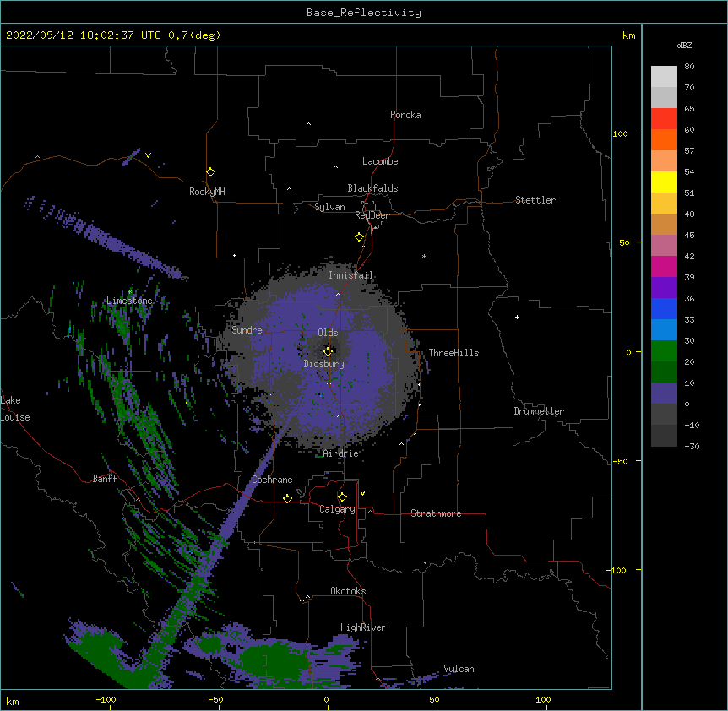The width and height of the screenshot is (728, 711).
Task: Click the 50 tick on bottom axis
Action: [434, 699]
